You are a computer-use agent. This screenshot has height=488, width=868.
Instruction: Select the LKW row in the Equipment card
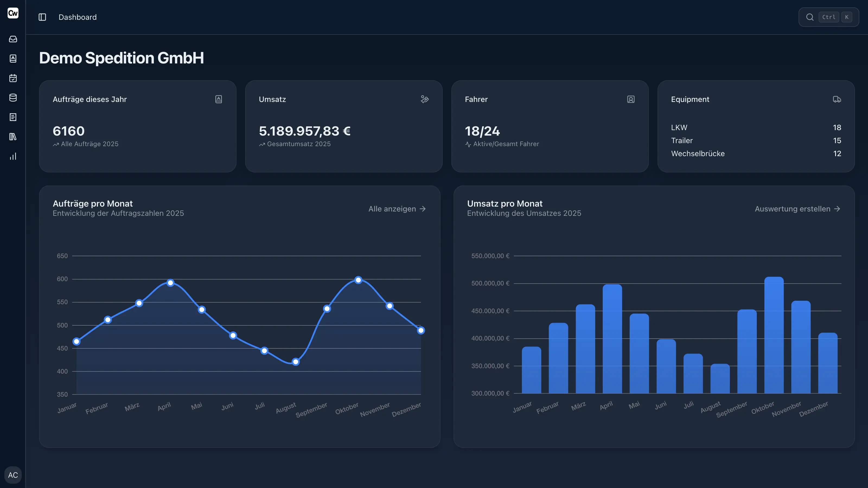[679, 127]
